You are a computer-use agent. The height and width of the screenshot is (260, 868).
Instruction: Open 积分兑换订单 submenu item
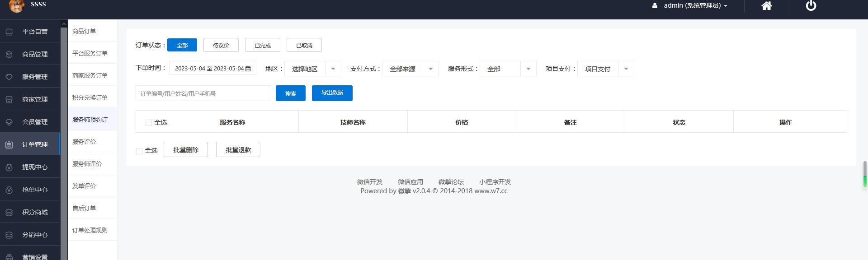click(x=92, y=97)
